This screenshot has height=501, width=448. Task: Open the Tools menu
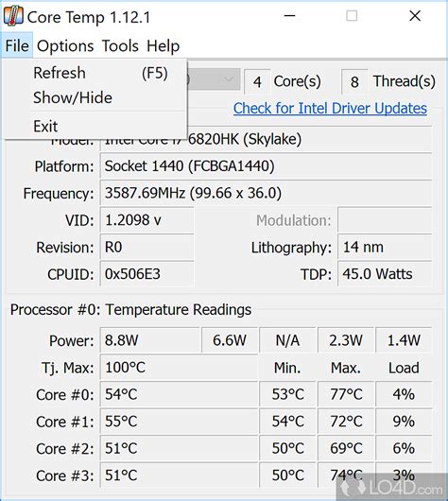click(120, 45)
